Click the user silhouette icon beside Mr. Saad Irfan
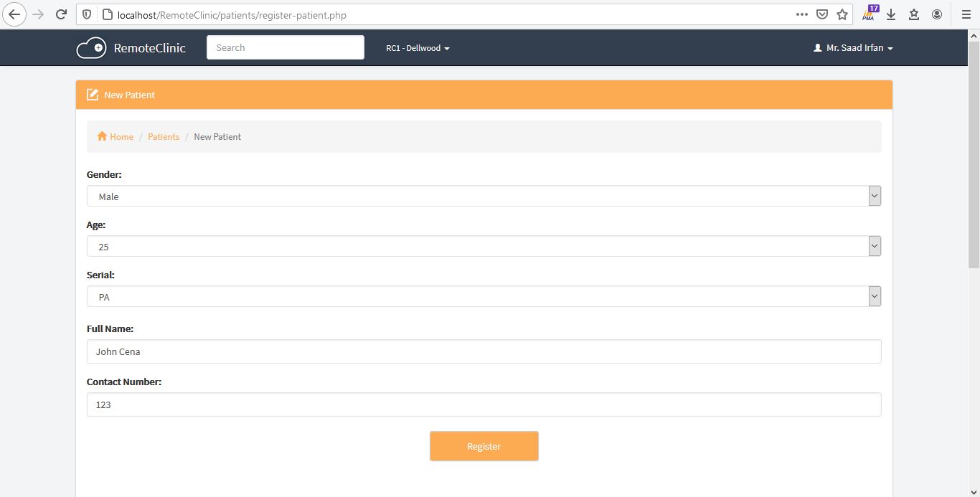The width and height of the screenshot is (980, 497). pos(818,48)
